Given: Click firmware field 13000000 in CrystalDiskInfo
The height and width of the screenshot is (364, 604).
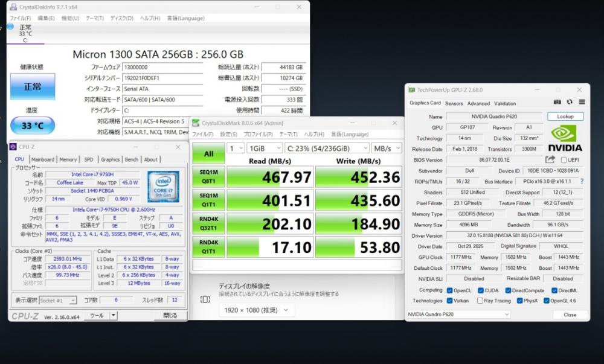Looking at the screenshot, I should point(162,67).
